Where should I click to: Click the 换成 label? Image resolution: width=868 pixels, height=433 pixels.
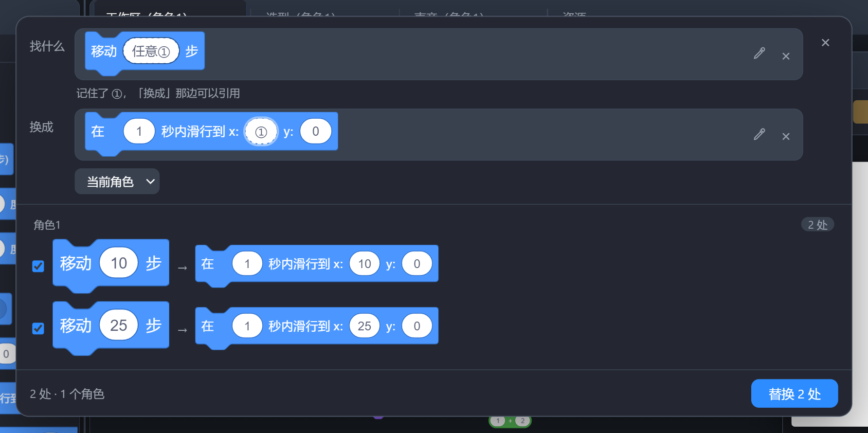[x=41, y=127]
